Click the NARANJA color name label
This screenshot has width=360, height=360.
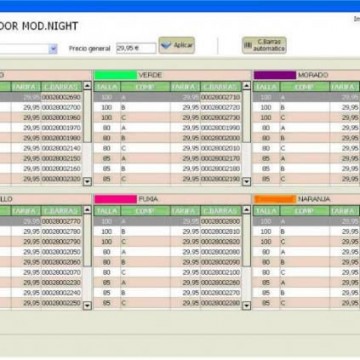point(314,199)
